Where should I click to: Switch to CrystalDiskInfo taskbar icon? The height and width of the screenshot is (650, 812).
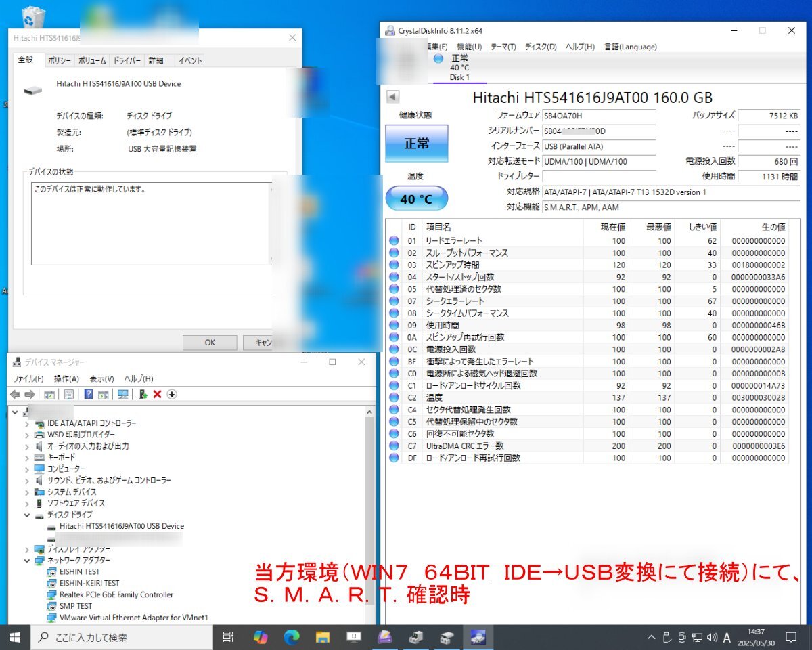coord(478,637)
